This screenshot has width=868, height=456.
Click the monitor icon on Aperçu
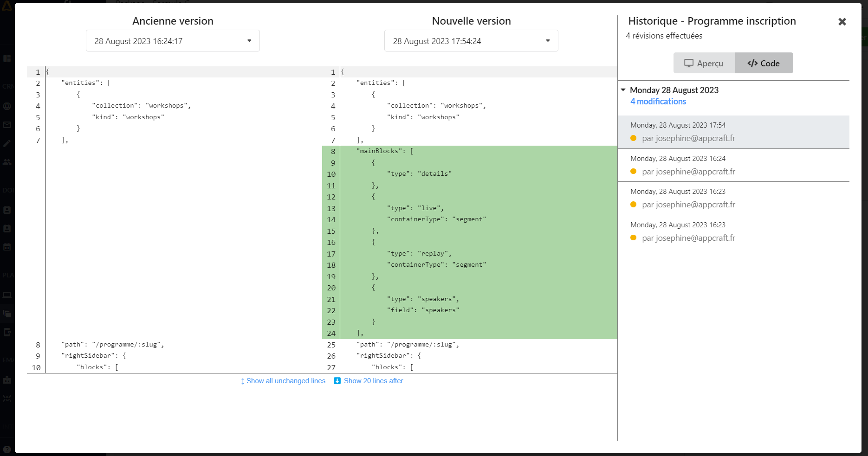689,63
